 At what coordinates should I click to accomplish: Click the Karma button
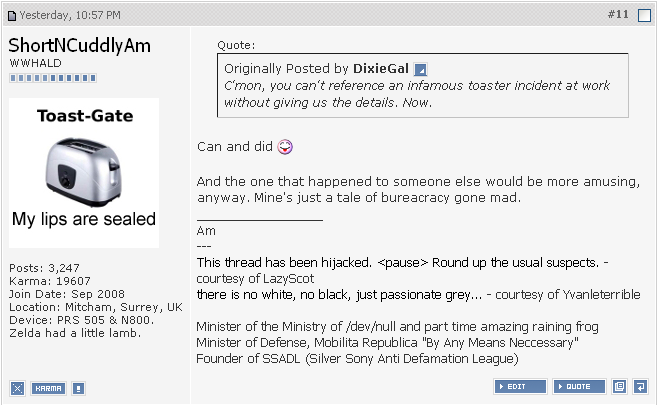coord(48,388)
